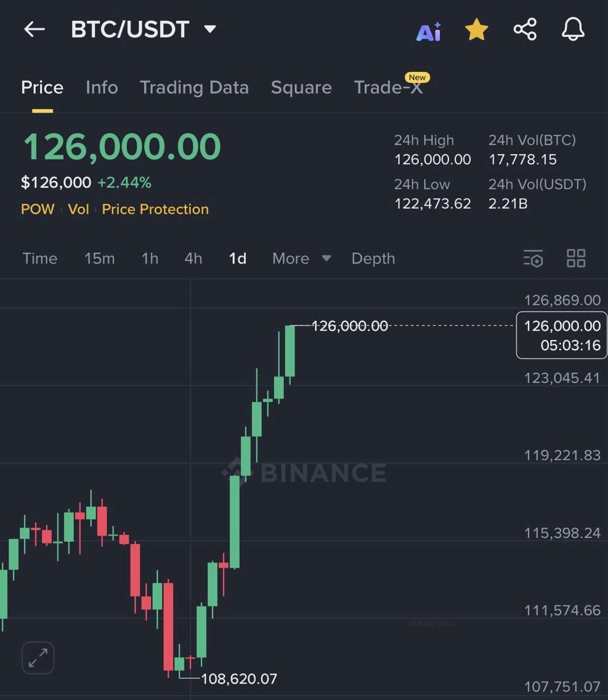Viewport: 608px width, 700px height.
Task: Open the Trade-X tab
Action: pyautogui.click(x=387, y=87)
